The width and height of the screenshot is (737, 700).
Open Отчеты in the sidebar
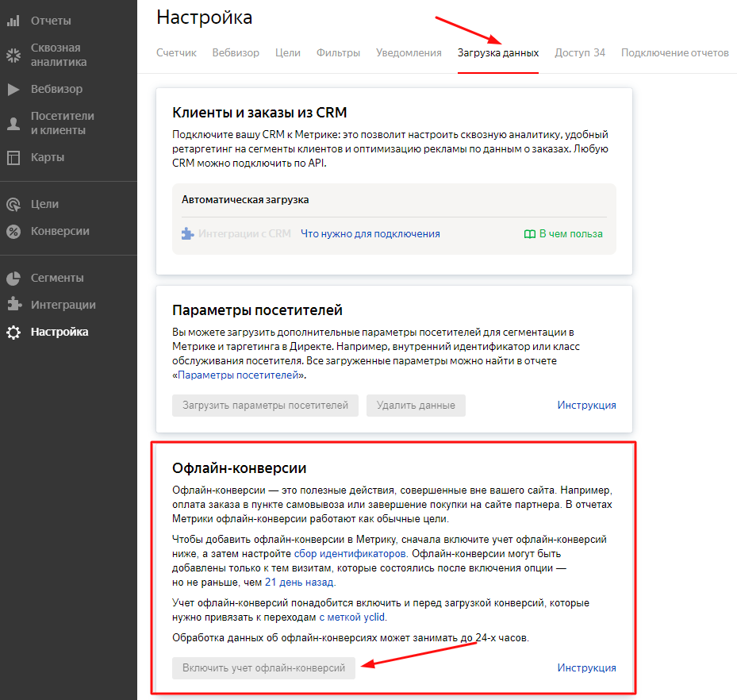[51, 21]
